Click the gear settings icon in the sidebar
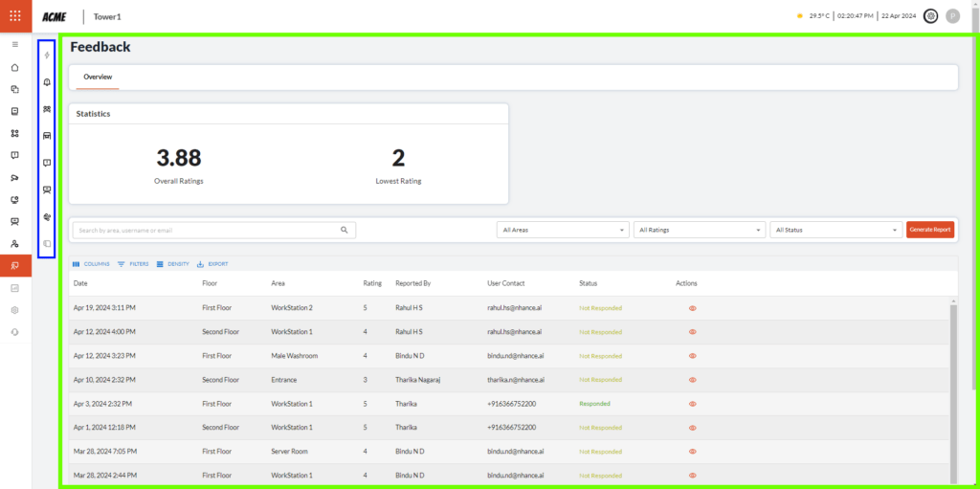 [14, 310]
